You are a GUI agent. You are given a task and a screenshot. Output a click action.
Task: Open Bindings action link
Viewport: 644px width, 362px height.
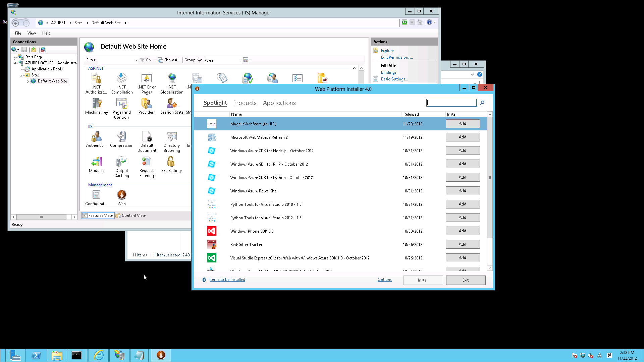(390, 72)
